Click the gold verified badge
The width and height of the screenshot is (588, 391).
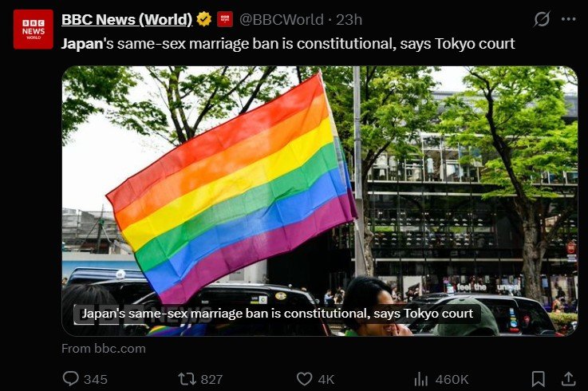pyautogui.click(x=204, y=19)
